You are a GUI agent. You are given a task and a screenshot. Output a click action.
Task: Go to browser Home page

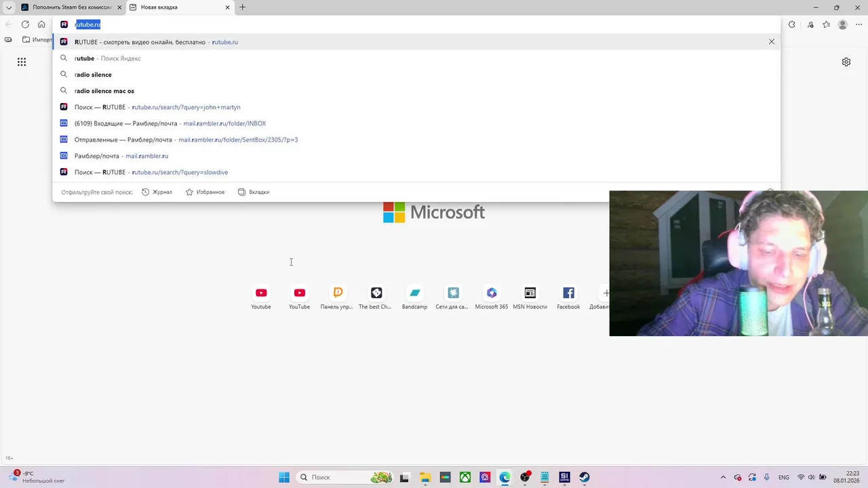tap(41, 24)
